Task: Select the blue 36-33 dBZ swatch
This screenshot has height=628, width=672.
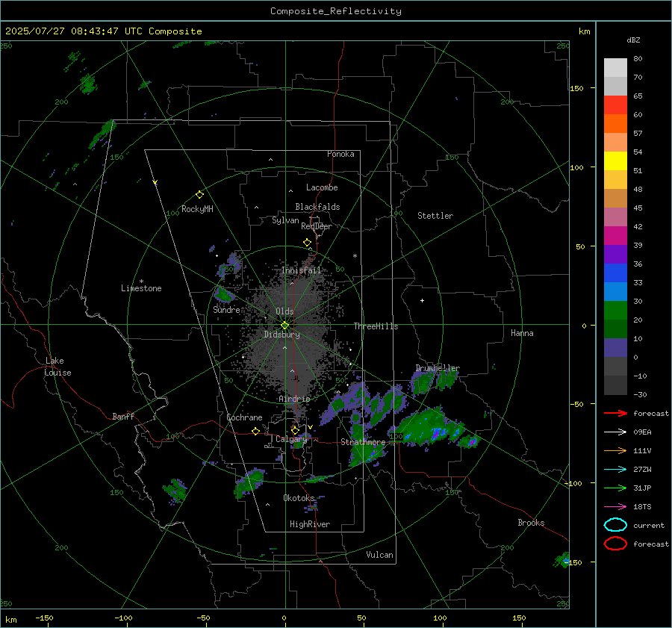Action: [x=615, y=273]
